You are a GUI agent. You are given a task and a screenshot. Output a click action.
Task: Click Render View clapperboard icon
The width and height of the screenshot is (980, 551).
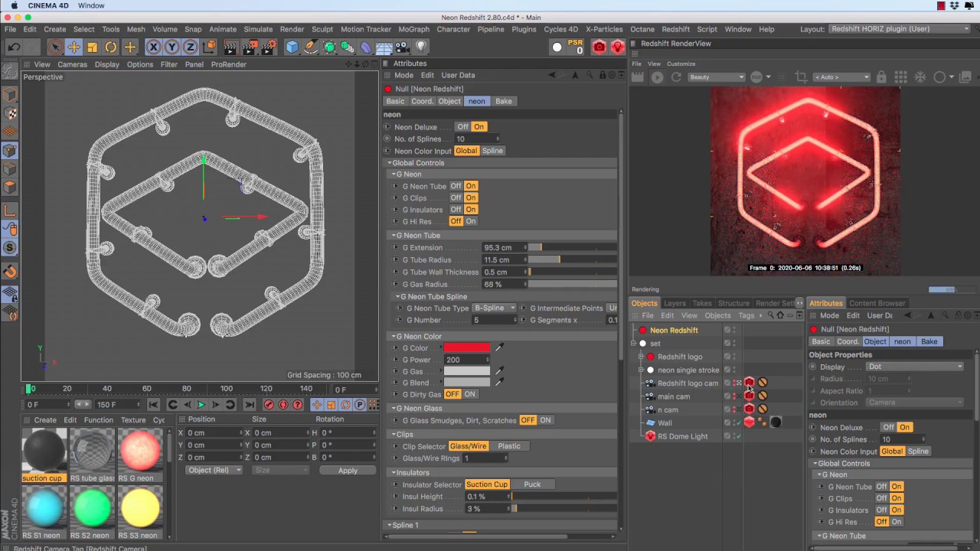[231, 47]
